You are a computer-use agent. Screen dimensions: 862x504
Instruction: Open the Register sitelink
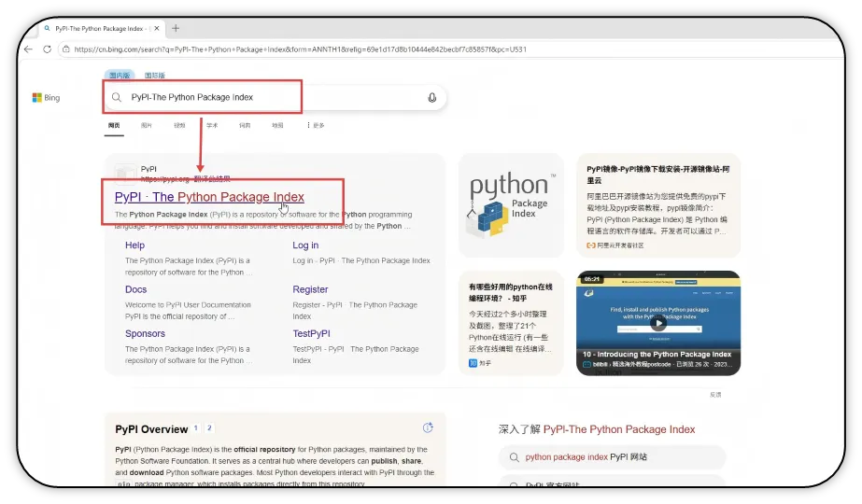point(310,289)
